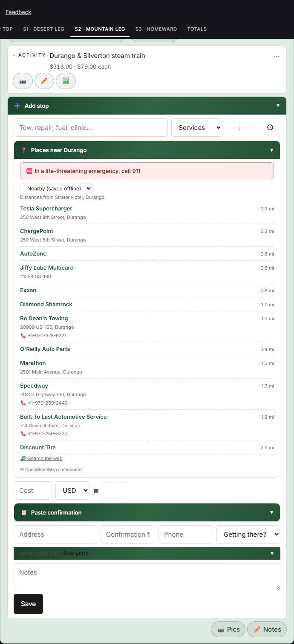294x644 pixels.
Task: Click the pin icon beside Places near Durango
Action: pyautogui.click(x=24, y=150)
